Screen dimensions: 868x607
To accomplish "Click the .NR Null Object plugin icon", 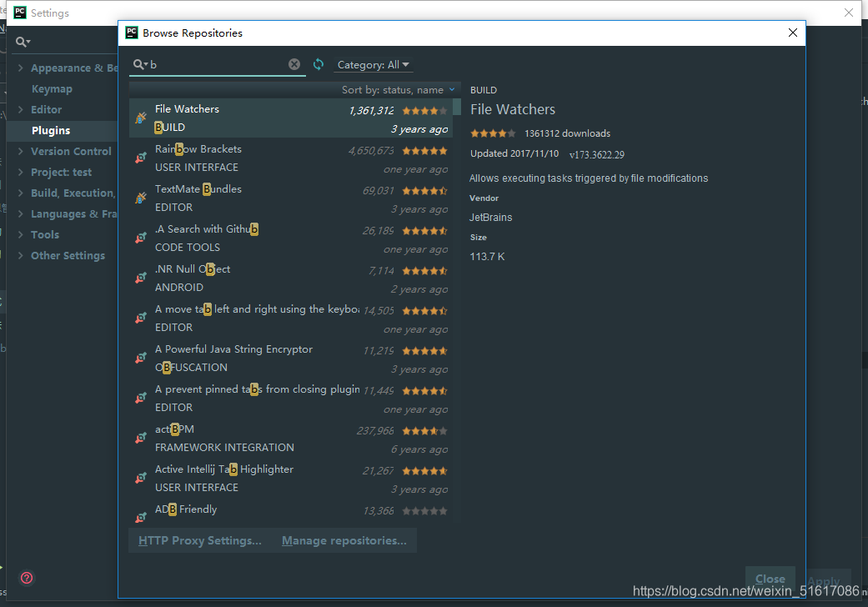I will [x=141, y=278].
